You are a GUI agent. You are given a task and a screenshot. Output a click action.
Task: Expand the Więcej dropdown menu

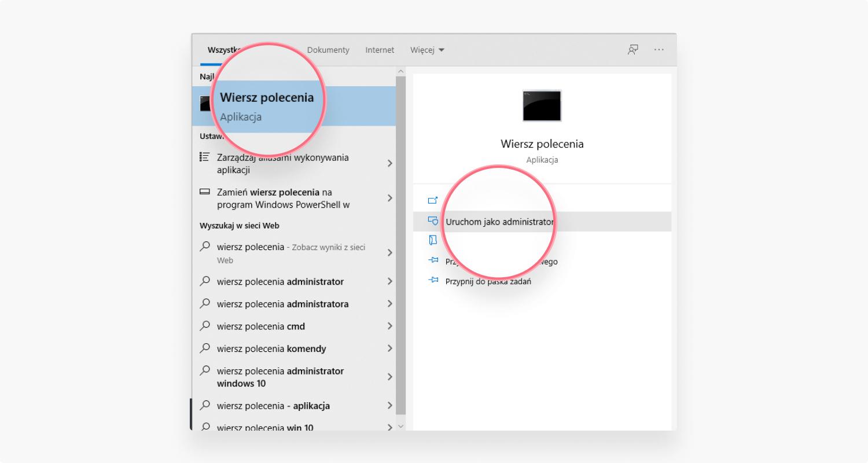(427, 50)
